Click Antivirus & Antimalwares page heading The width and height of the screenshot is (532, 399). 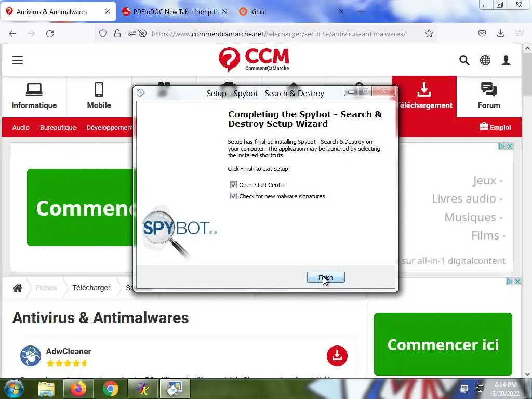click(x=100, y=318)
